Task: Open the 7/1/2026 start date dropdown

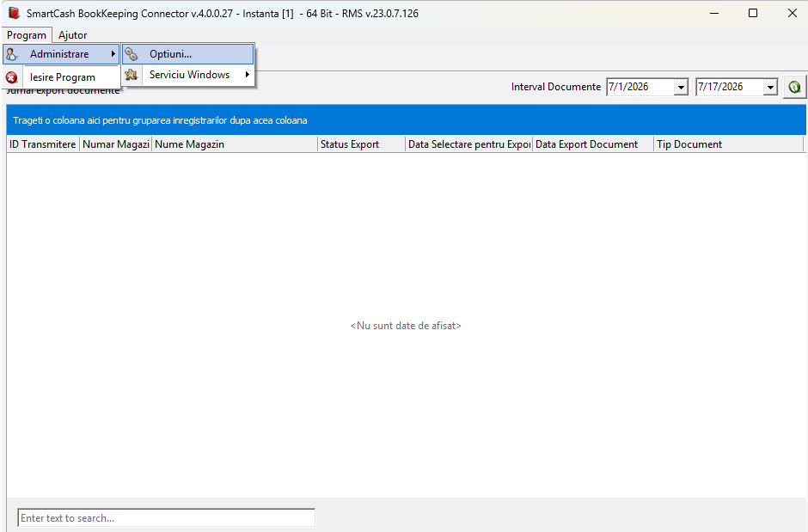Action: (x=681, y=88)
